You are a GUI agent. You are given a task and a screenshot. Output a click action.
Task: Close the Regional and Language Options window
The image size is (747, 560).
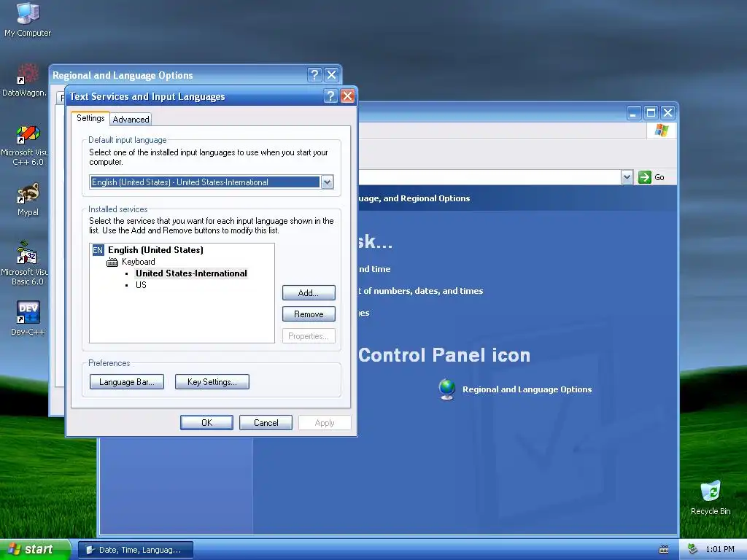332,75
